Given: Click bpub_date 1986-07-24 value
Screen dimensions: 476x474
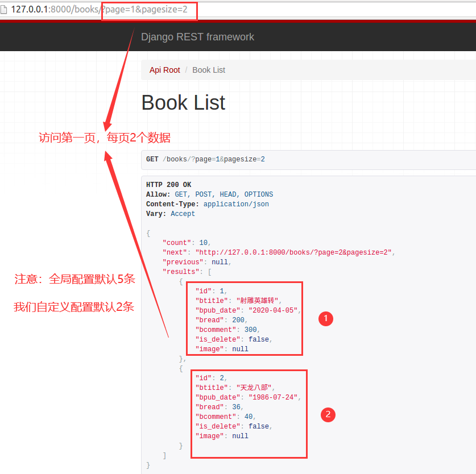Looking at the screenshot, I should tap(273, 397).
